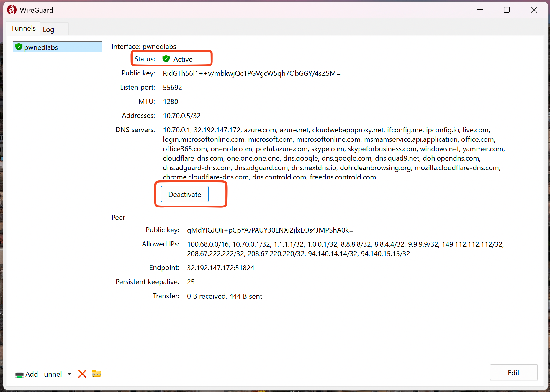
Task: Click the transfer statistics text
Action: pos(225,296)
